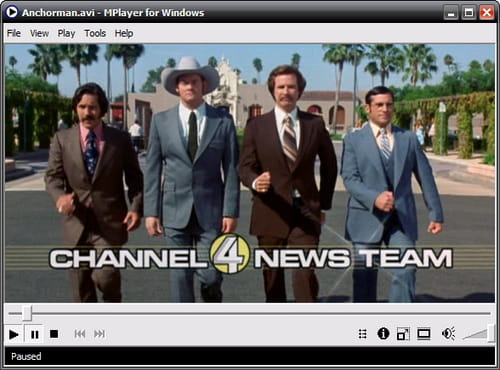Toggle compact mode icon
This screenshot has width=500, height=370.
coord(403,334)
